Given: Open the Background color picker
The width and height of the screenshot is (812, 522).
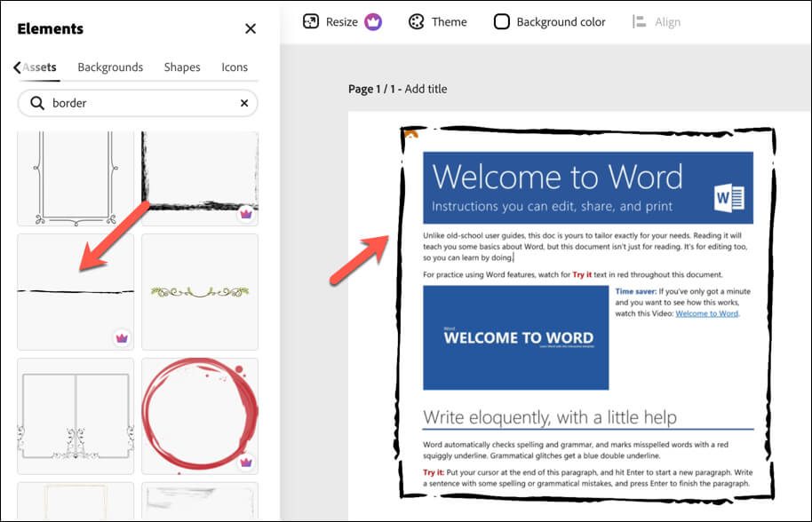Looking at the screenshot, I should coord(549,21).
